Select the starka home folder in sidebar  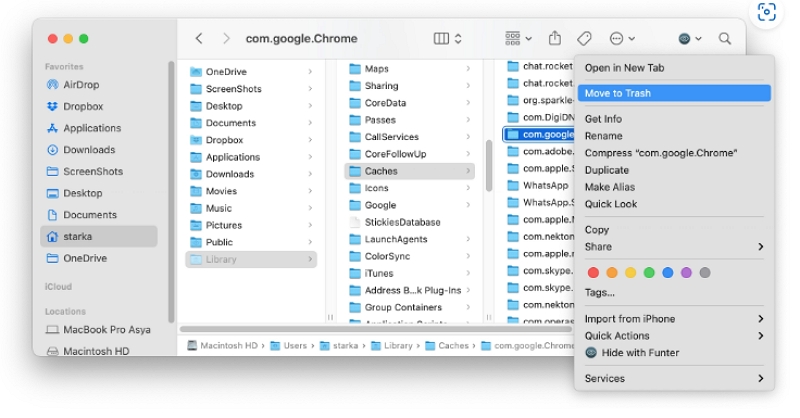(x=98, y=236)
